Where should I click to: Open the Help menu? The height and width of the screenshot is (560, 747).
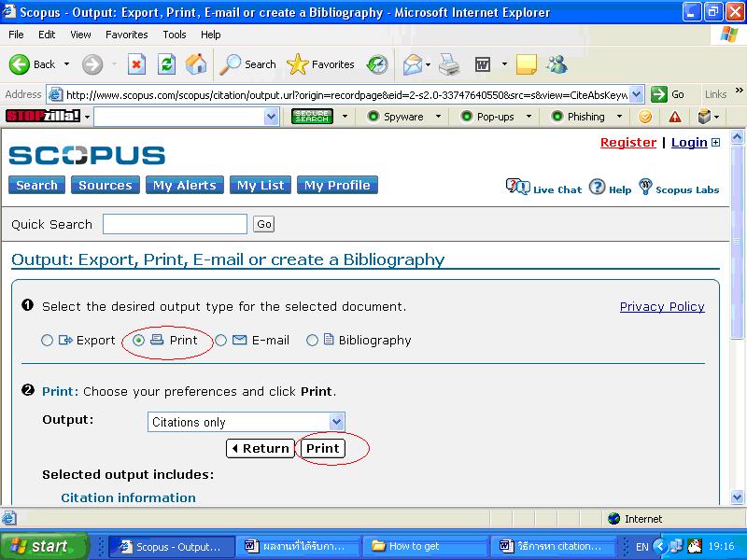tap(211, 35)
